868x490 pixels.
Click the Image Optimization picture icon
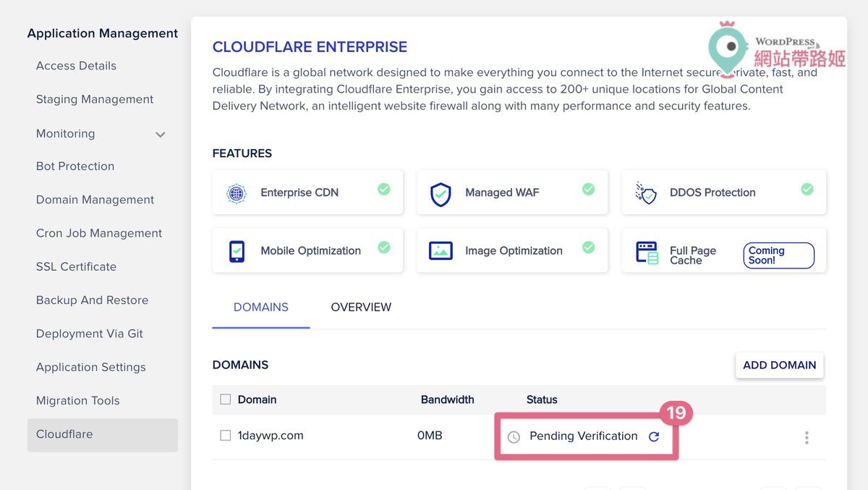[x=441, y=251]
